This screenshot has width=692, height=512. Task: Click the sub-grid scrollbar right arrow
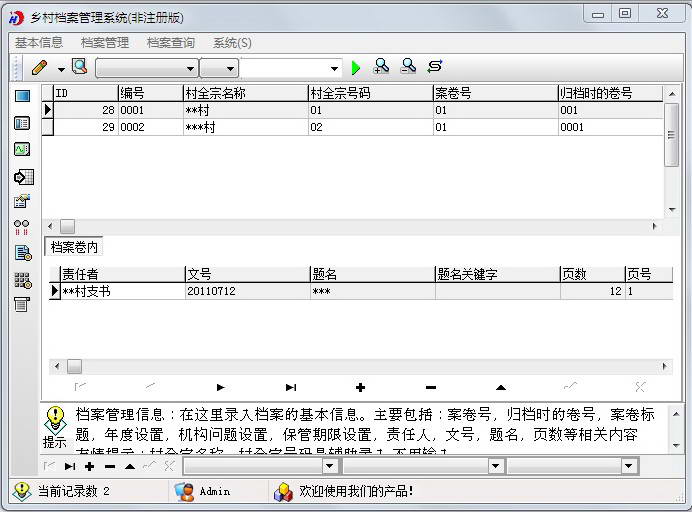tap(665, 366)
